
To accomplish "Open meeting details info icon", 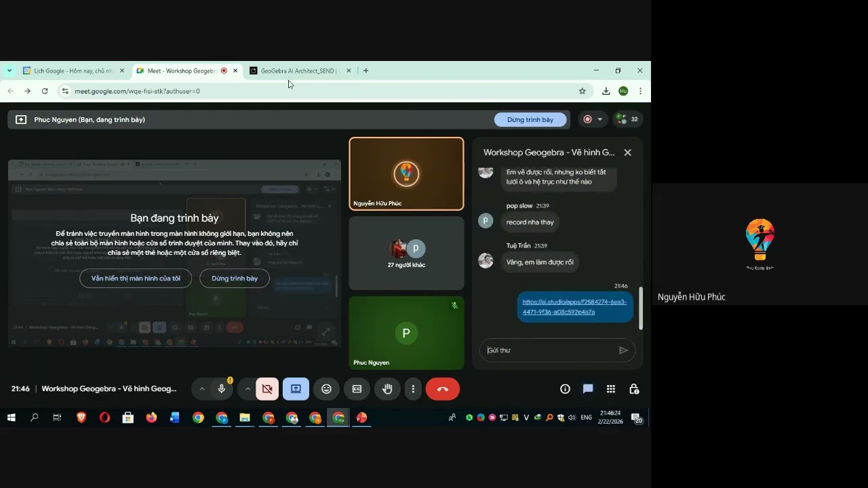I will pyautogui.click(x=565, y=389).
